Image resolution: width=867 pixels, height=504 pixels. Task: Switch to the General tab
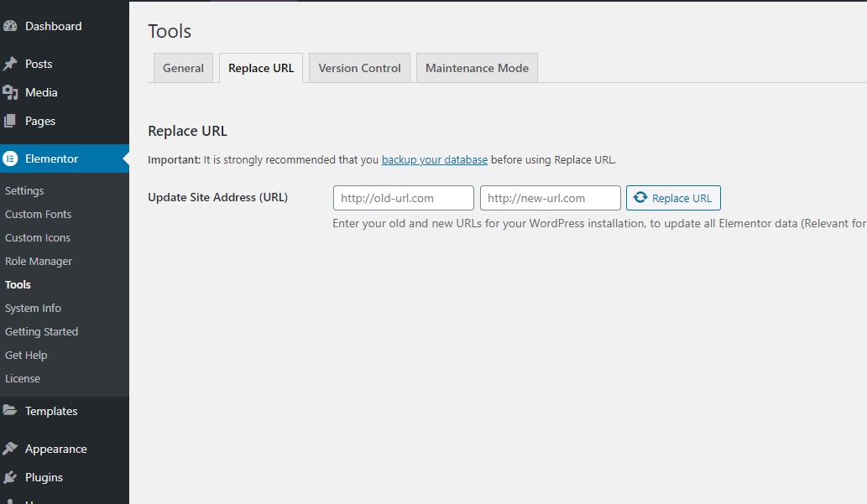point(183,68)
